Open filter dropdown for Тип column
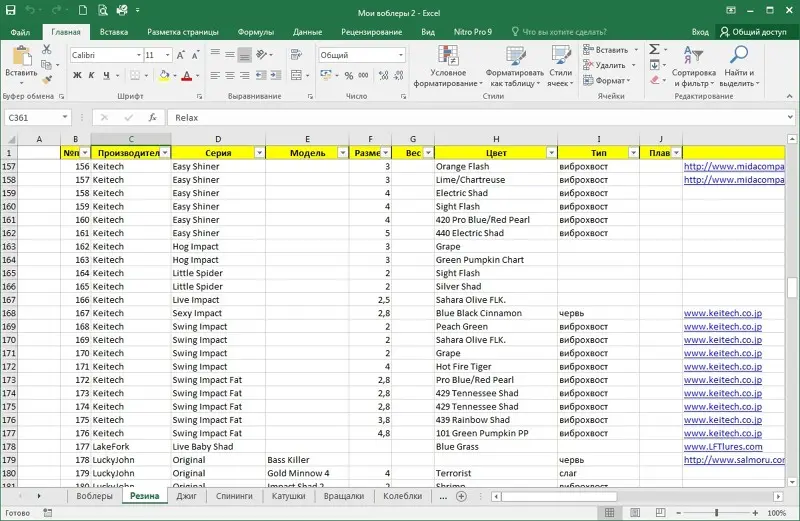This screenshot has height=521, width=800. [x=633, y=153]
